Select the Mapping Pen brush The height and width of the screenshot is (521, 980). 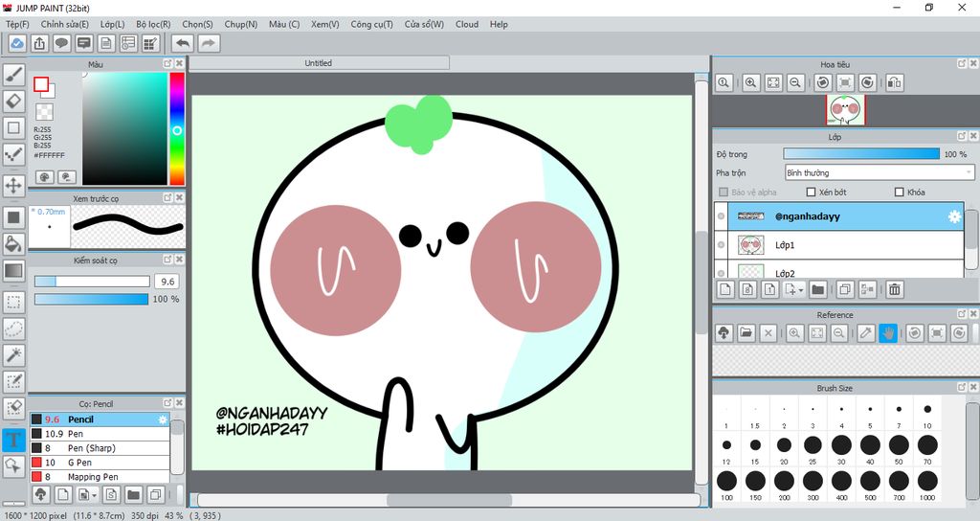click(x=100, y=477)
